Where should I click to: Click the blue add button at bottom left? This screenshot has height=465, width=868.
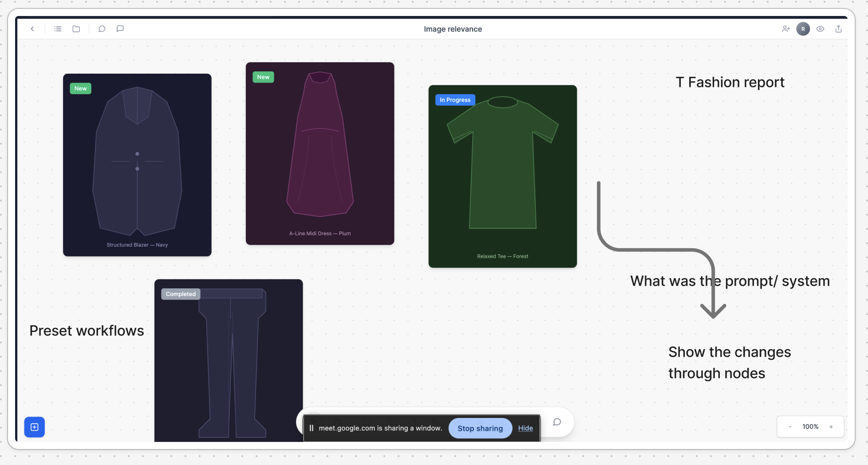tap(35, 427)
